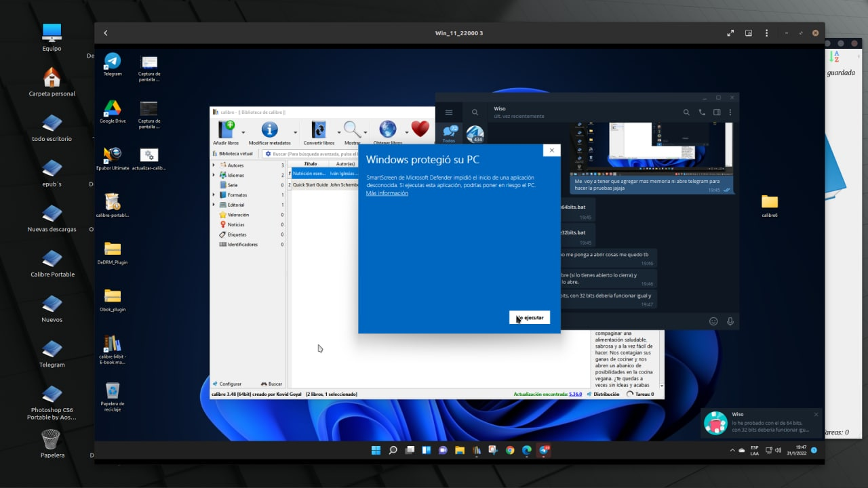Open dropdown arrow beside Modificar metadatos
Viewport: 868px width, 488px height.
(x=295, y=133)
